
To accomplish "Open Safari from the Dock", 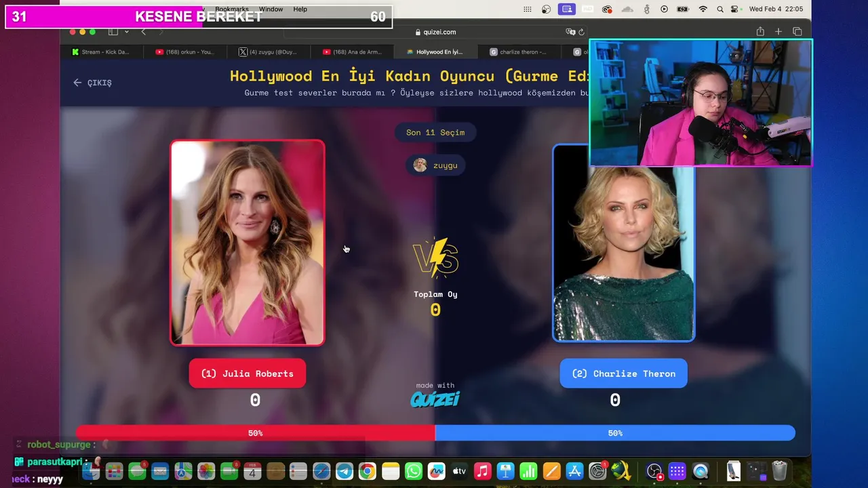I will [321, 471].
